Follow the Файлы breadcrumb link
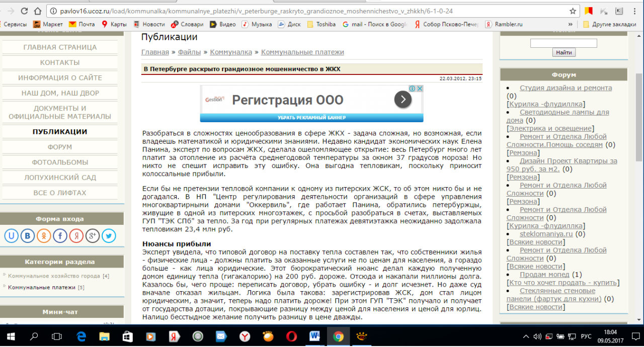 point(189,52)
